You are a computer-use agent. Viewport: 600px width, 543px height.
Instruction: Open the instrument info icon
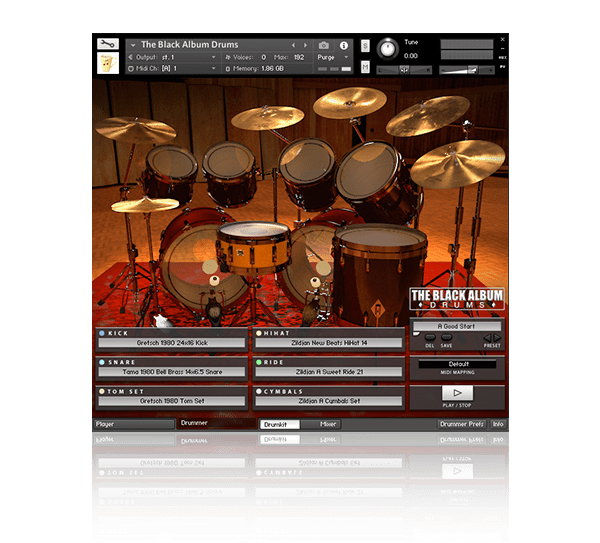point(344,45)
